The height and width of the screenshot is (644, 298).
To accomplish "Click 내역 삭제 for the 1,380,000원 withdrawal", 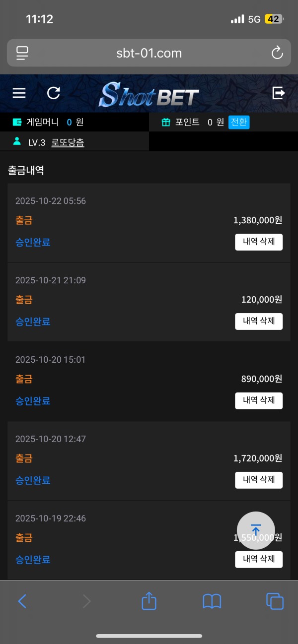I will tap(258, 242).
